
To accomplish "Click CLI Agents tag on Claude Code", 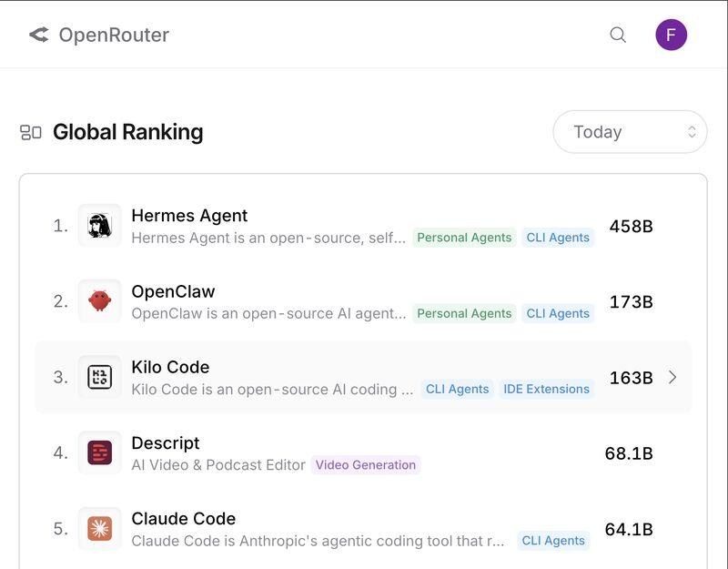I will click(553, 541).
